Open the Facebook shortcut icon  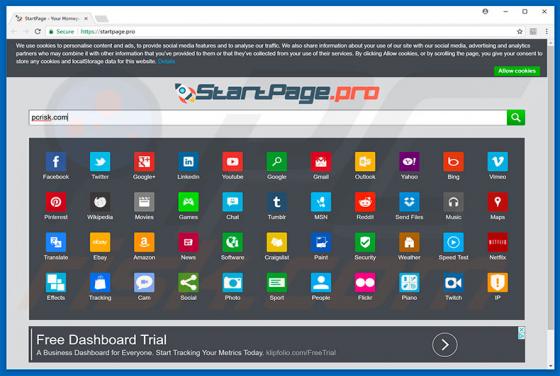(x=56, y=162)
